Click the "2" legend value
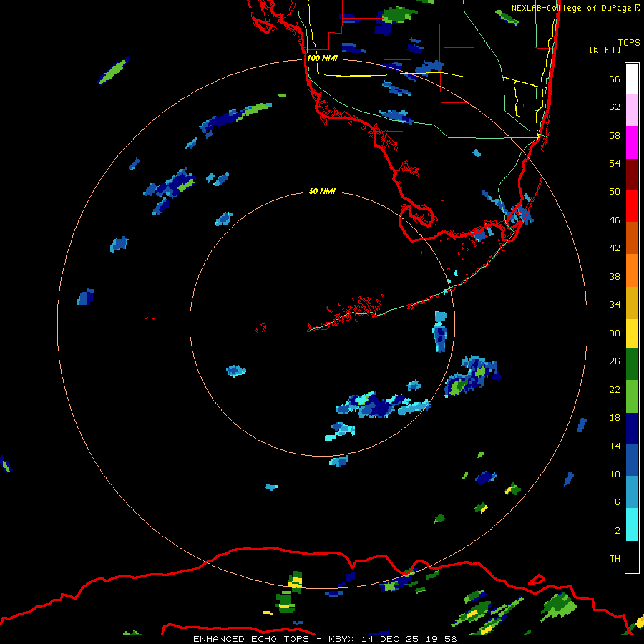This screenshot has width=644, height=644. click(x=618, y=531)
